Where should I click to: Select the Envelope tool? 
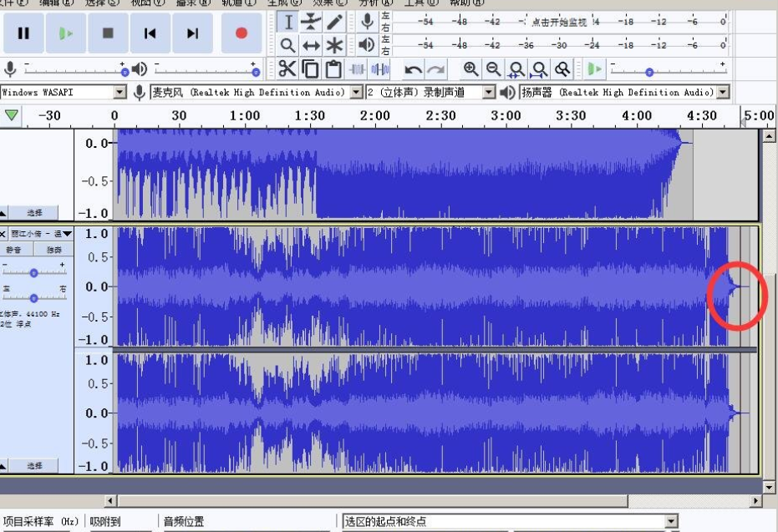[x=311, y=22]
